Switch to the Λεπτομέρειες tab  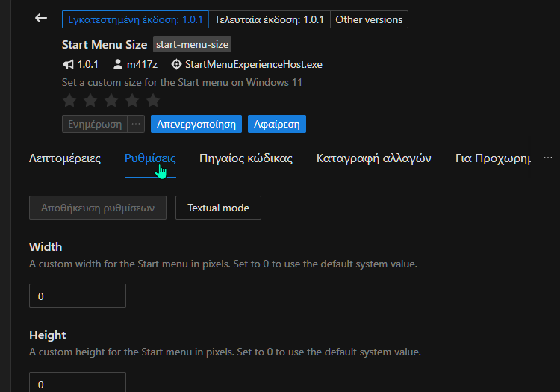(65, 158)
